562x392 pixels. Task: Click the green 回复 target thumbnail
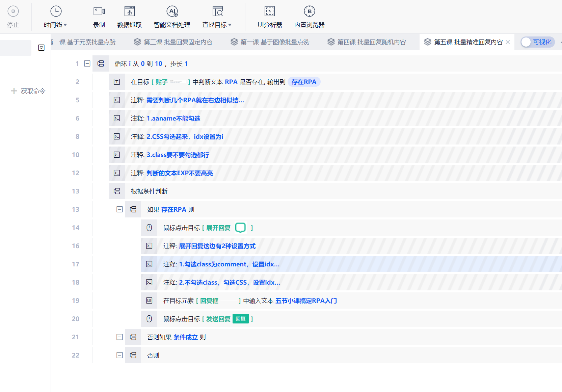(241, 319)
